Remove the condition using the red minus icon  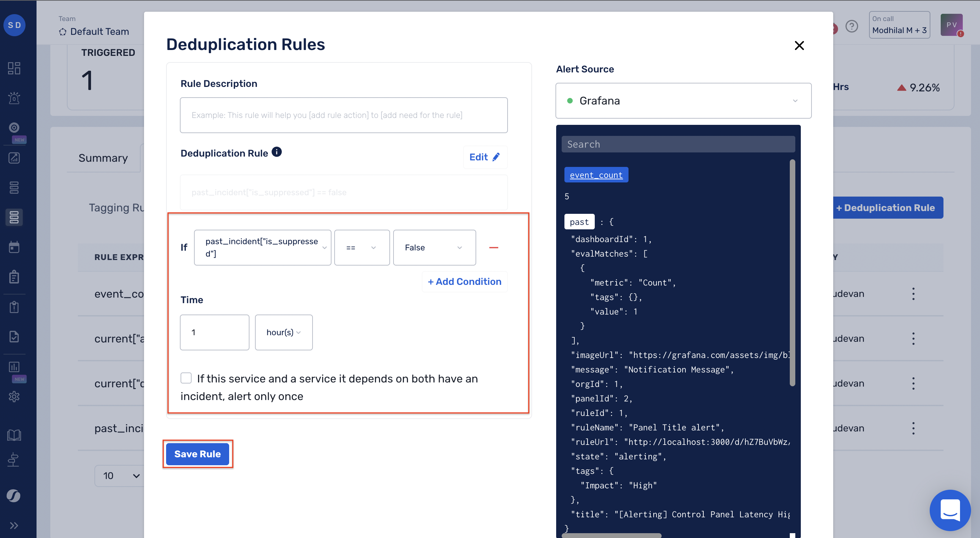tap(494, 248)
